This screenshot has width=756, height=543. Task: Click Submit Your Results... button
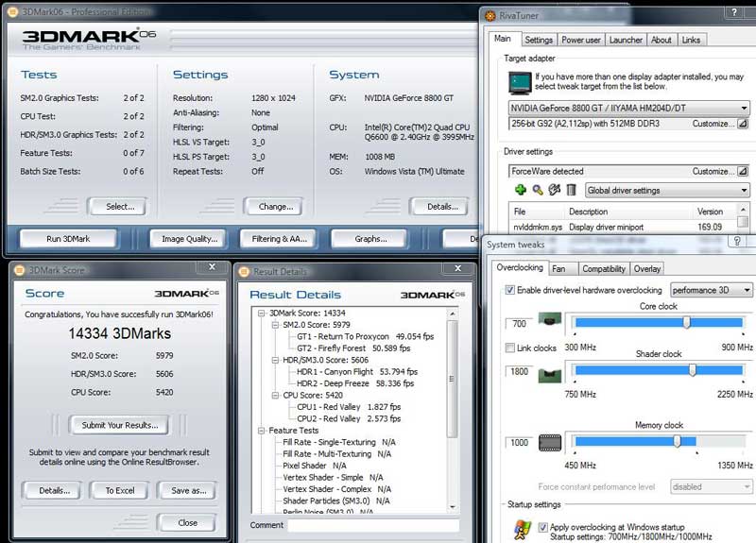[120, 425]
